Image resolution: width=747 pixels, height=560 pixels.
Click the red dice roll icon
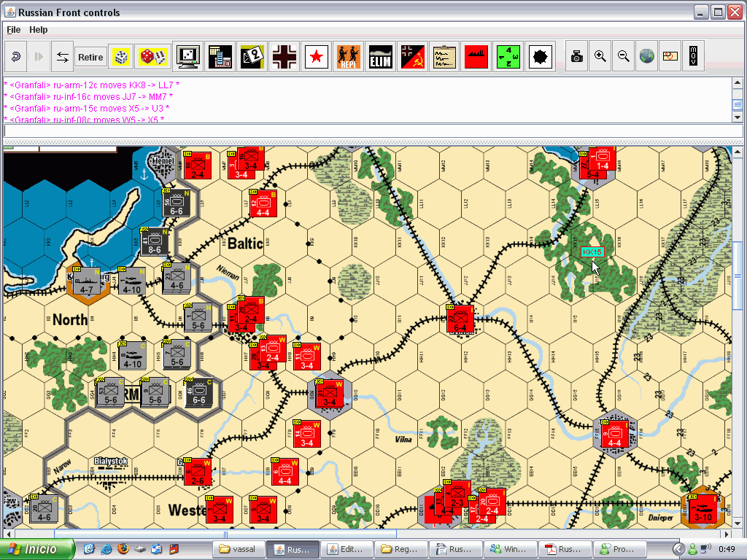[x=153, y=57]
